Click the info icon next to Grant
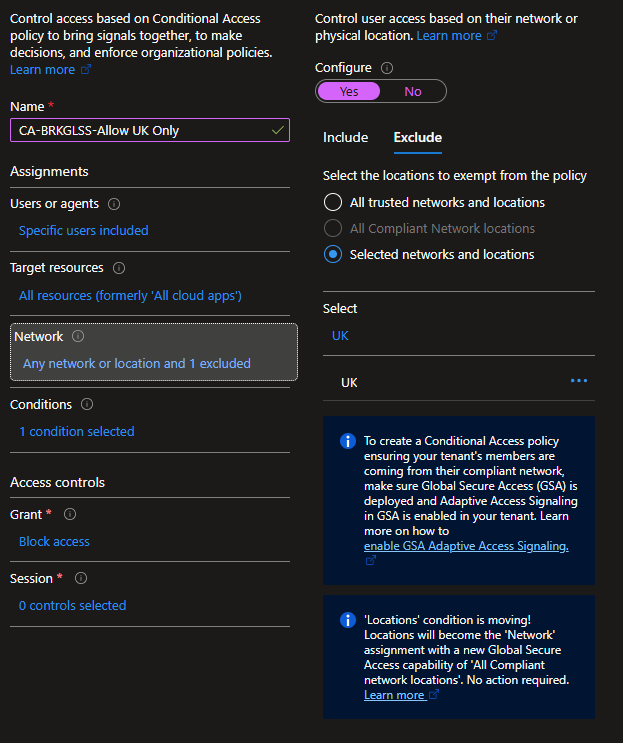623x743 pixels. [x=70, y=514]
